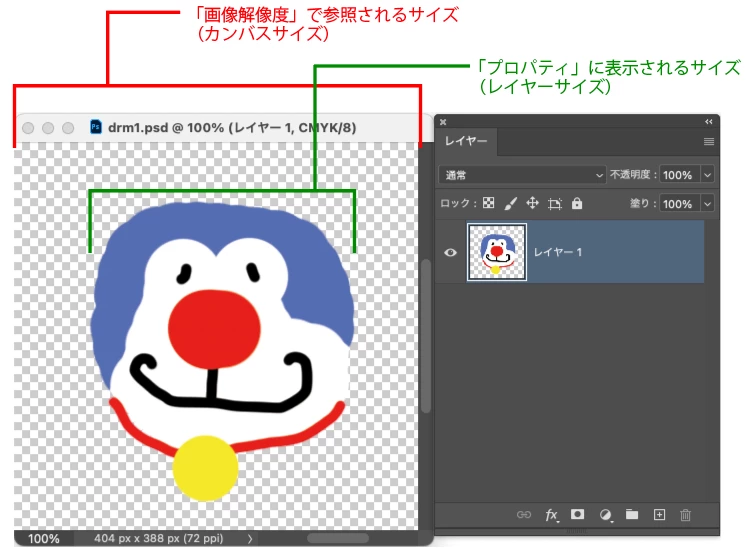The height and width of the screenshot is (557, 748).
Task: Delete layer with trash icon
Action: pos(686,515)
